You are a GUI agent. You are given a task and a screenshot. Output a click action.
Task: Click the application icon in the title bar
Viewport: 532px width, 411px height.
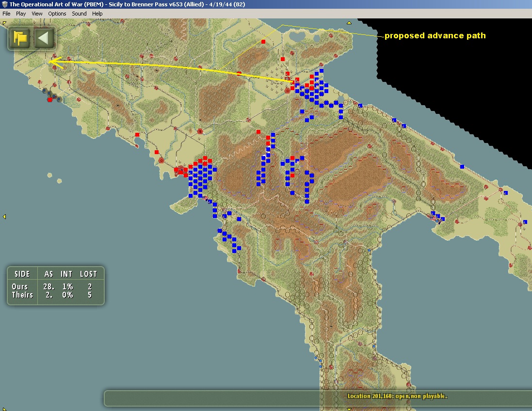[x=4, y=4]
